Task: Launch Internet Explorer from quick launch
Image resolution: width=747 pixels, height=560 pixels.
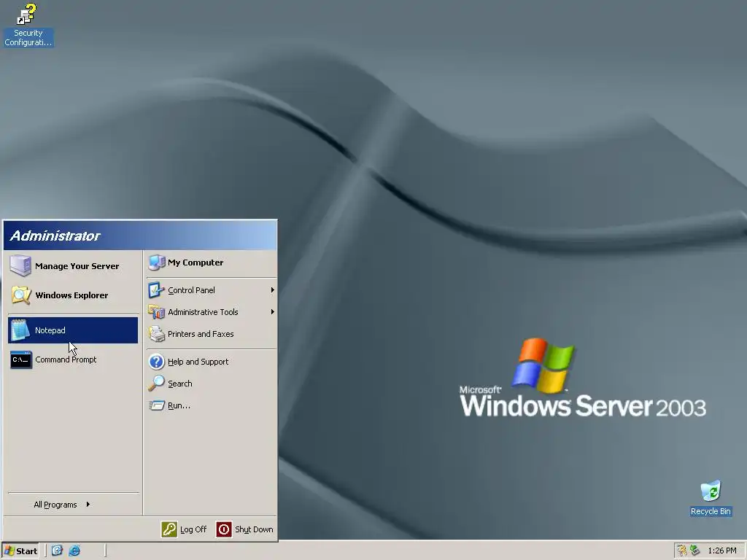Action: tap(75, 551)
